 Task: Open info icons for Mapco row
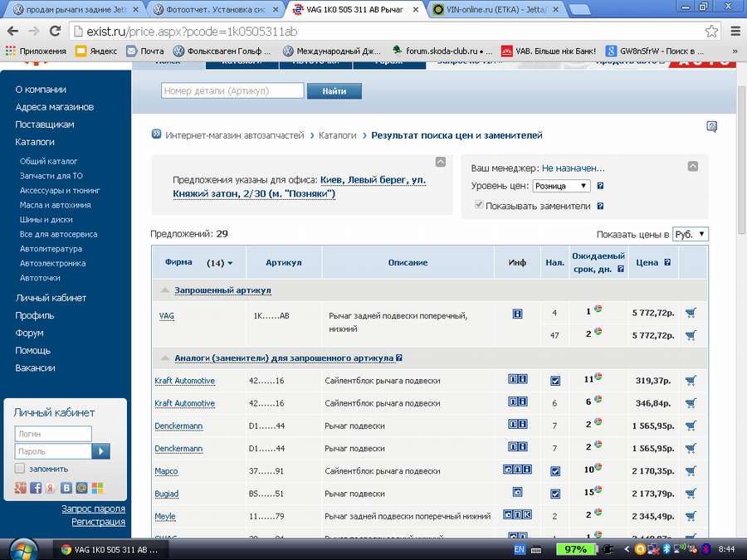click(517, 470)
